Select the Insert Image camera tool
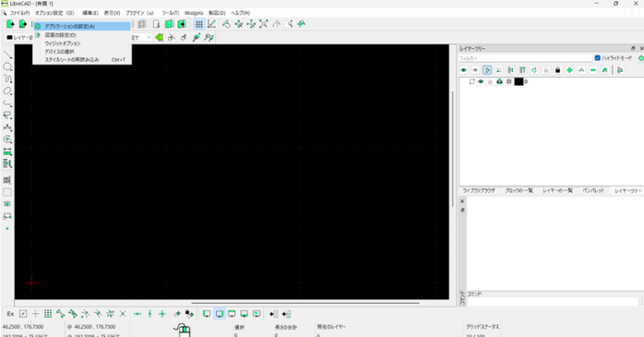644x337 pixels. tap(7, 204)
